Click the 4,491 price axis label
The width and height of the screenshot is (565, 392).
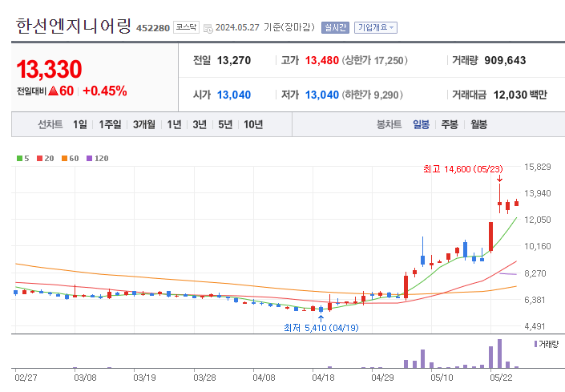(x=535, y=326)
